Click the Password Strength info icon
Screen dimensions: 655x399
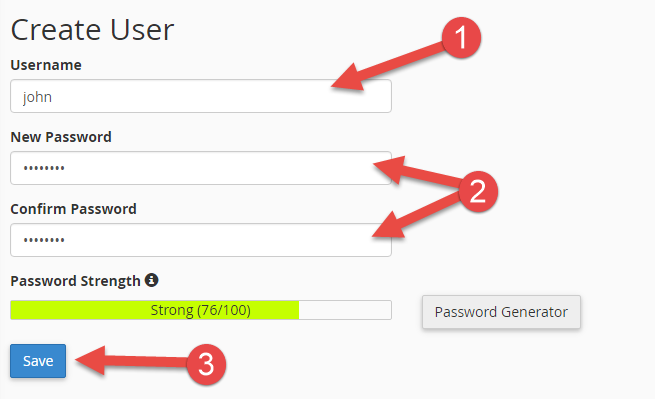click(x=151, y=280)
